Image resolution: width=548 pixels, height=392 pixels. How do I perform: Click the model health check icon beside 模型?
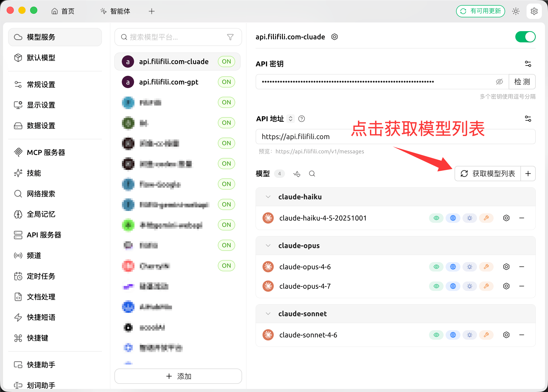[297, 174]
